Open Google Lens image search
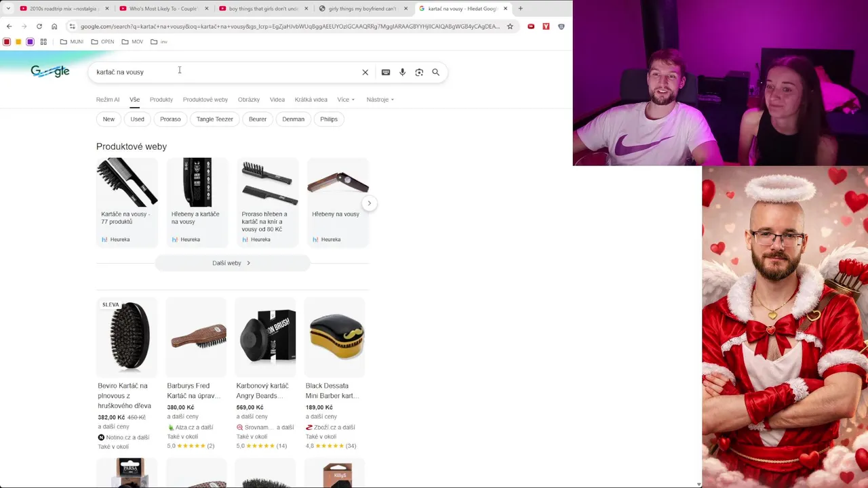 point(419,72)
